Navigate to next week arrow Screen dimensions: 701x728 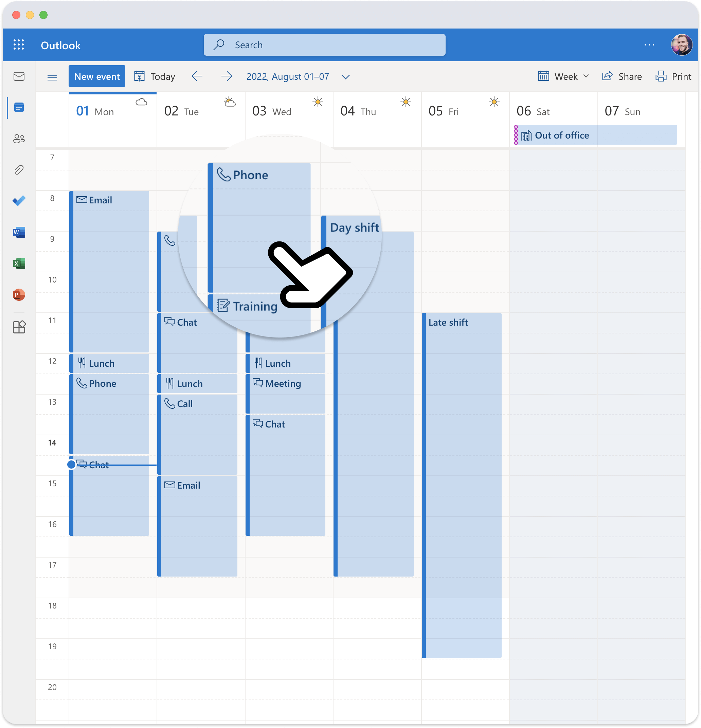click(x=226, y=77)
